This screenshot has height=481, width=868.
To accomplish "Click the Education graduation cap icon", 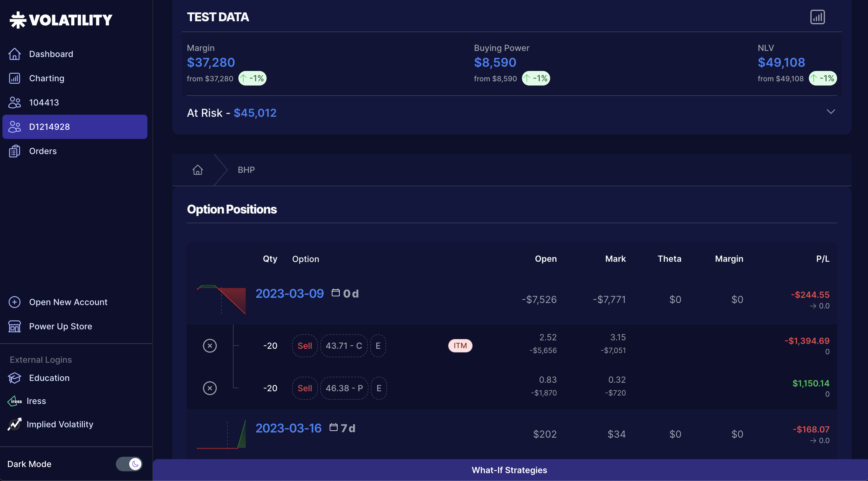I will (x=15, y=378).
